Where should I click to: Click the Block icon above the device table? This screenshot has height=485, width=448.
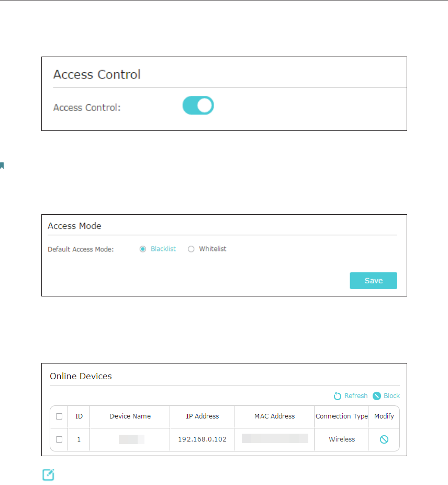click(377, 396)
